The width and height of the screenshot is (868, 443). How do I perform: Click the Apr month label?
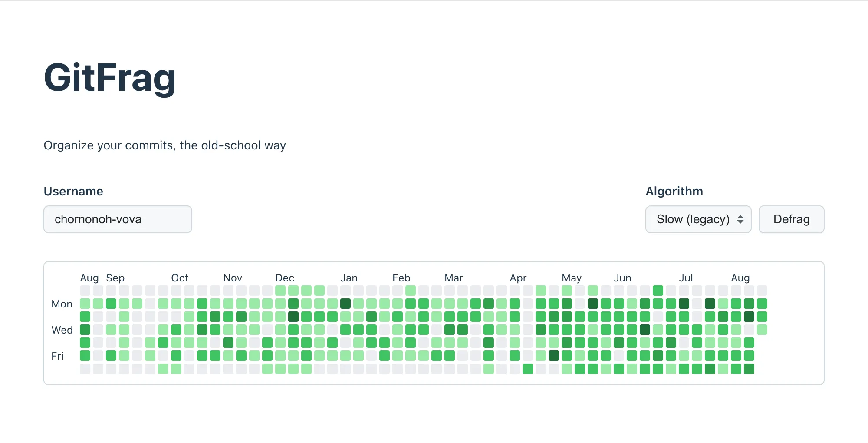coord(518,278)
